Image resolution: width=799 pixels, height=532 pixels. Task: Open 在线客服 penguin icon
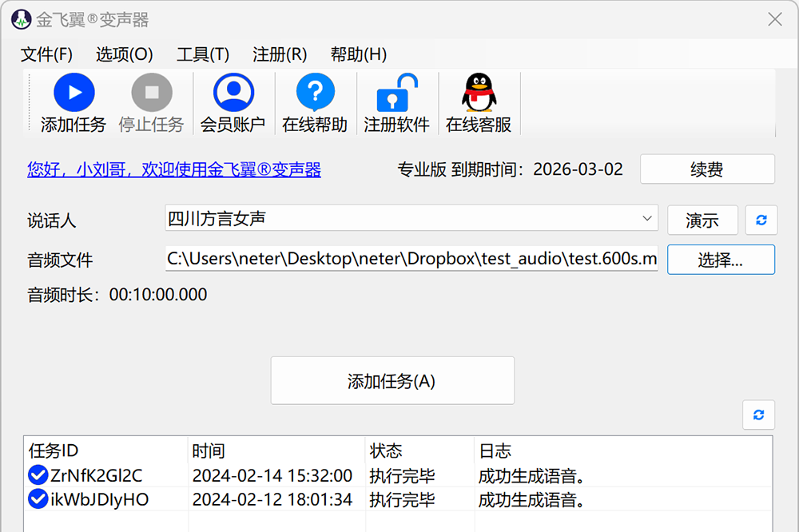click(x=479, y=93)
